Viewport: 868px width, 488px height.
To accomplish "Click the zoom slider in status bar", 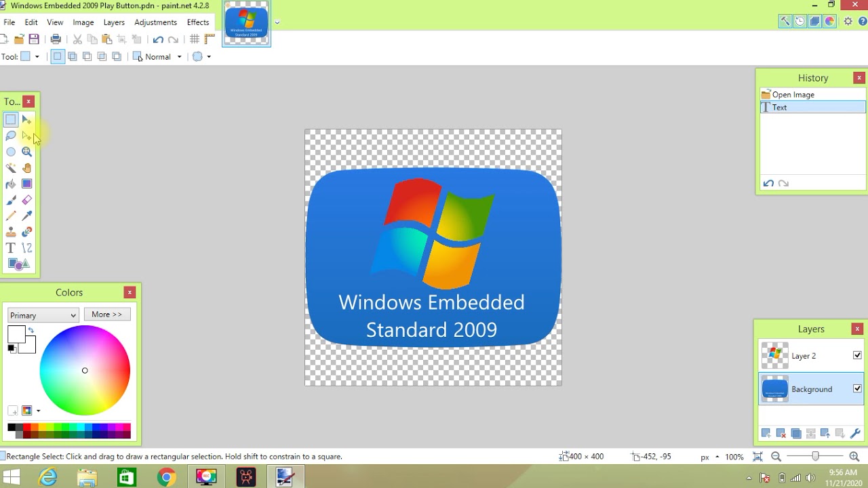I will 815,457.
